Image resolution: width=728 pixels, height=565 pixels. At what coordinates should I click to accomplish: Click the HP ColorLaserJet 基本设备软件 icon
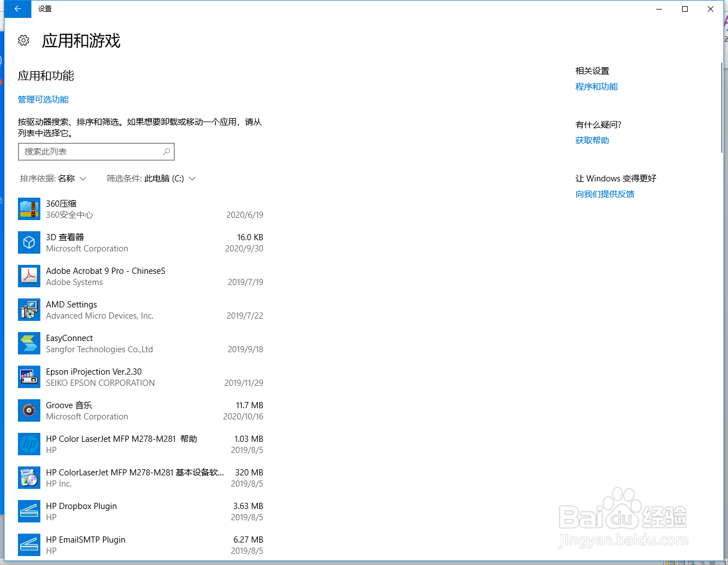29,478
